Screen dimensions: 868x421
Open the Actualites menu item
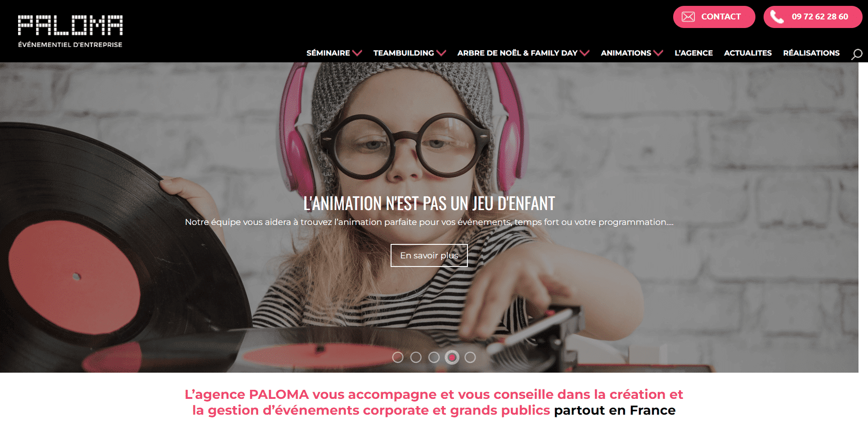pos(748,53)
